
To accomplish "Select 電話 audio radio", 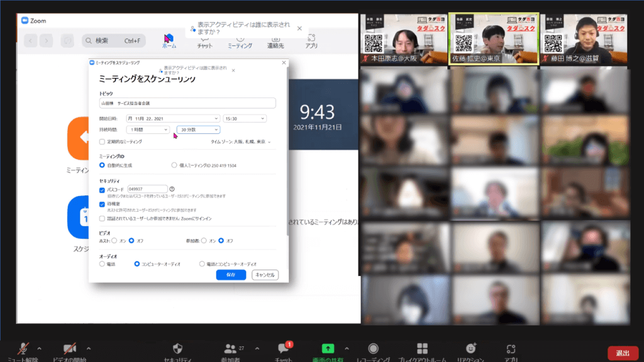I will 102,264.
